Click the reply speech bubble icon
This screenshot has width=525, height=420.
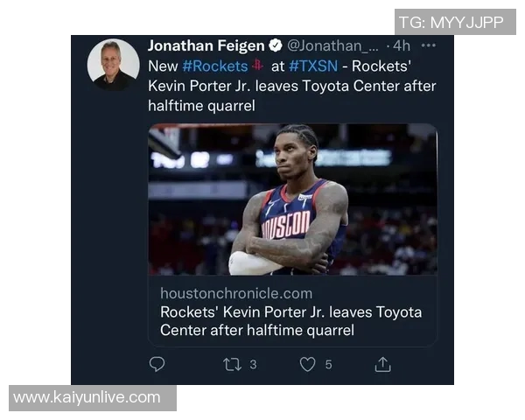click(x=157, y=364)
